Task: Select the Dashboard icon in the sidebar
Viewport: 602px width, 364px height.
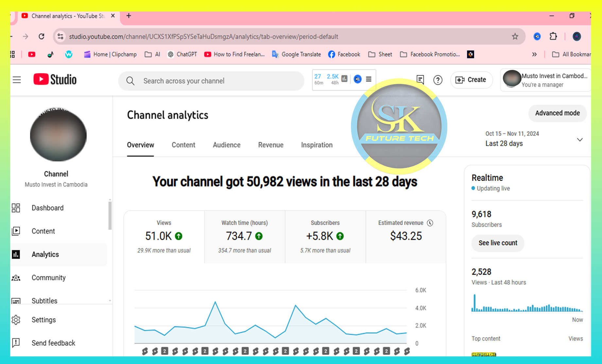Action: (16, 208)
